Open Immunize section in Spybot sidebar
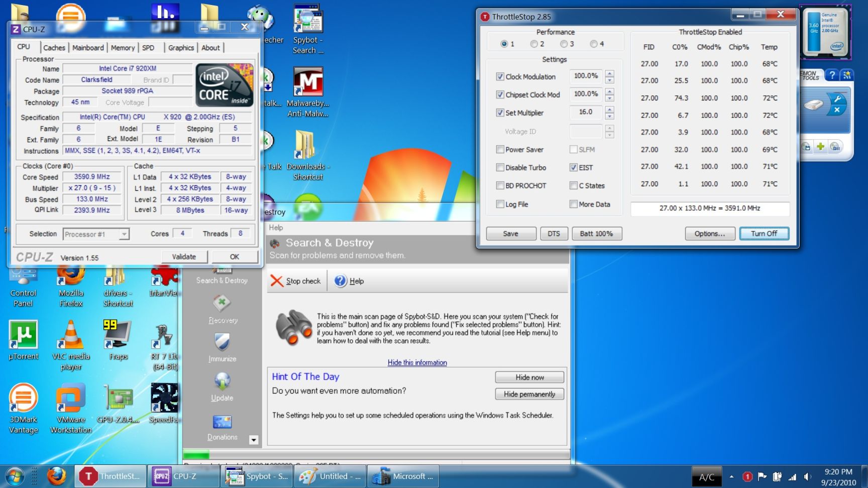This screenshot has height=488, width=868. [223, 348]
